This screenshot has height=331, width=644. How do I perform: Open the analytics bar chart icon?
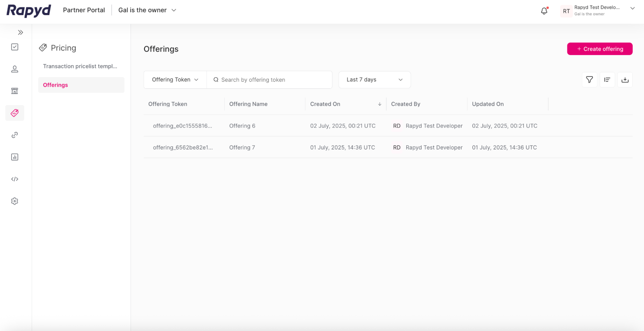[14, 157]
